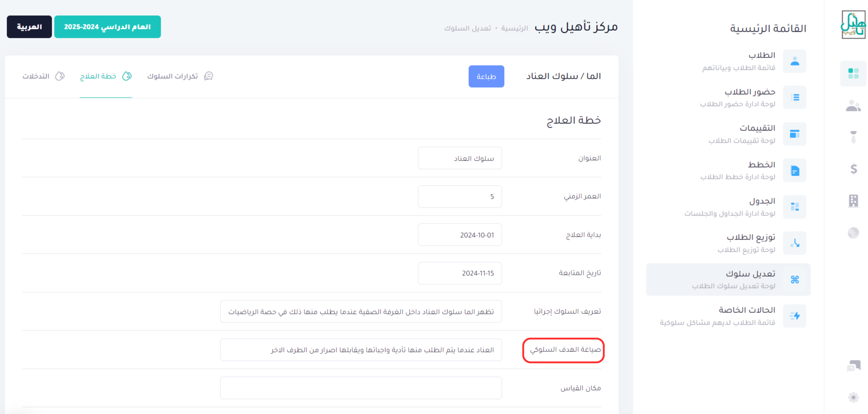Click the القائمة الرئيسية sidebar heading
The image size is (868, 414).
click(768, 28)
